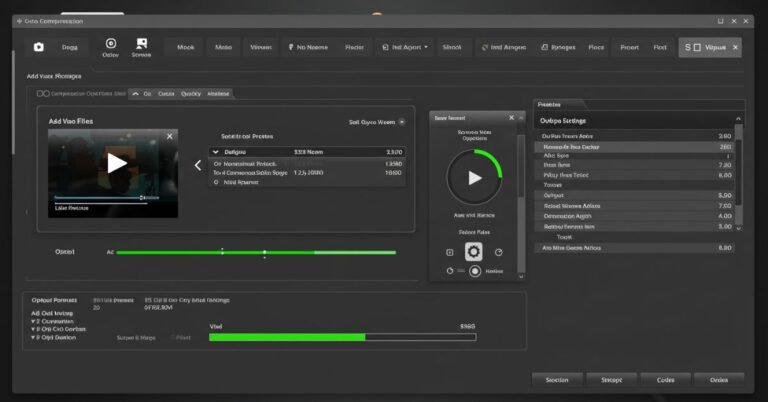Remove the video thumbnail with its X

pos(169,136)
